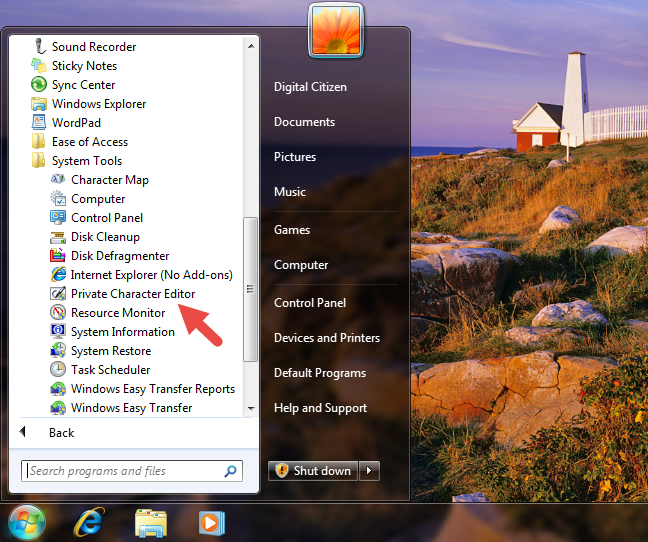
Task: Open Control Panel in the right pane
Action: point(310,303)
